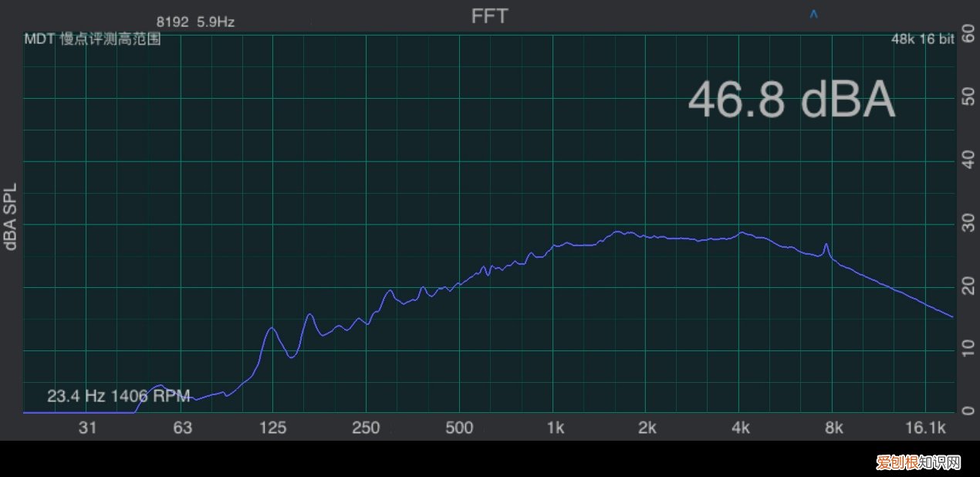Click the 125 Hz axis label
Viewport: 980px width, 477px height.
click(273, 428)
